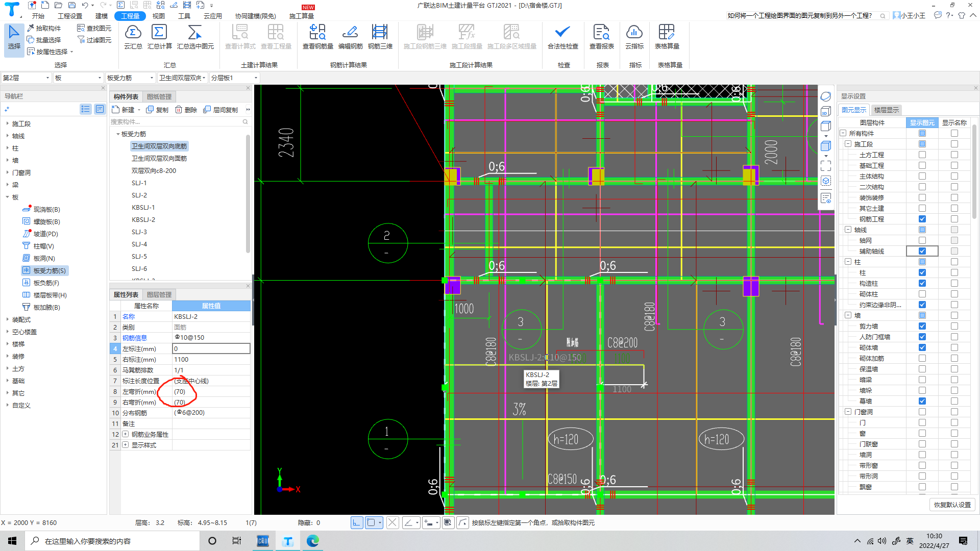Toggle 土方工程 display checkbox
The height and width of the screenshot is (551, 980).
[922, 155]
